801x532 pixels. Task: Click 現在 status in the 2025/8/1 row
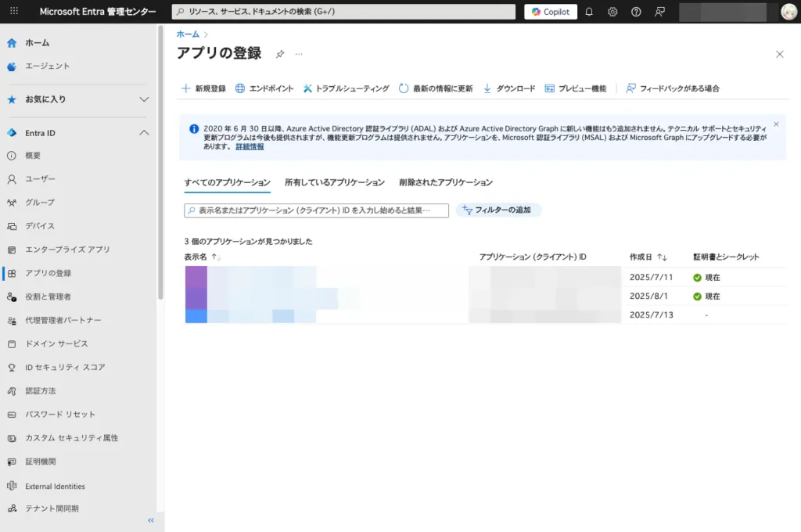pos(706,297)
